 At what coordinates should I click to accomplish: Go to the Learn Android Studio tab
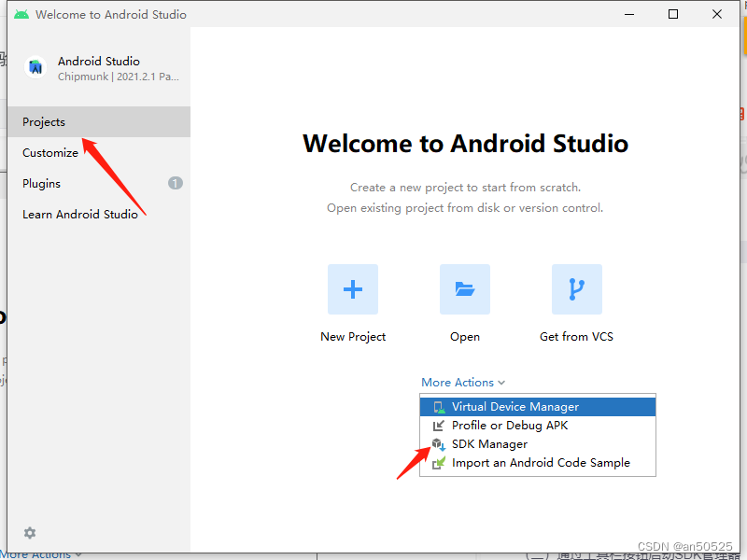tap(99, 215)
